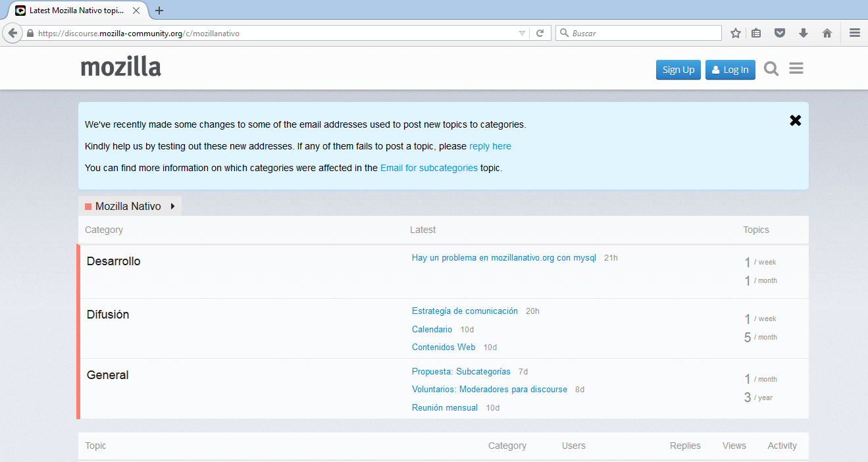Click the Sign Up button
Screen dimensions: 868x462
[x=678, y=70]
